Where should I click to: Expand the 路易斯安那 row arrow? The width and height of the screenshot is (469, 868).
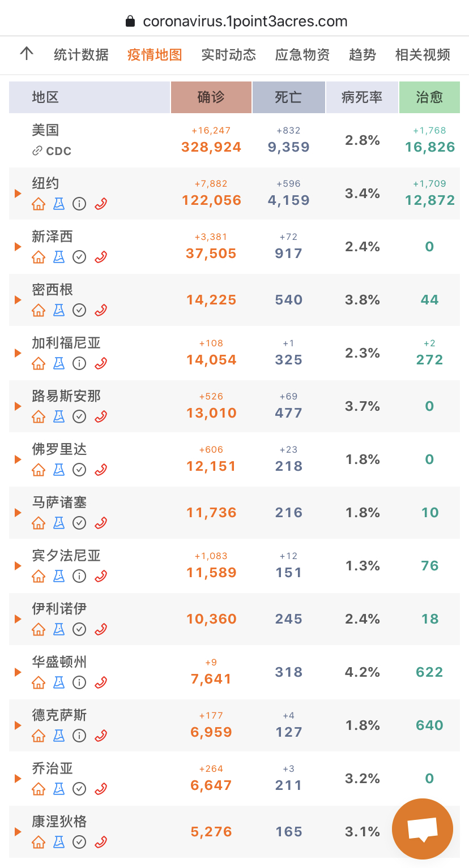point(18,406)
